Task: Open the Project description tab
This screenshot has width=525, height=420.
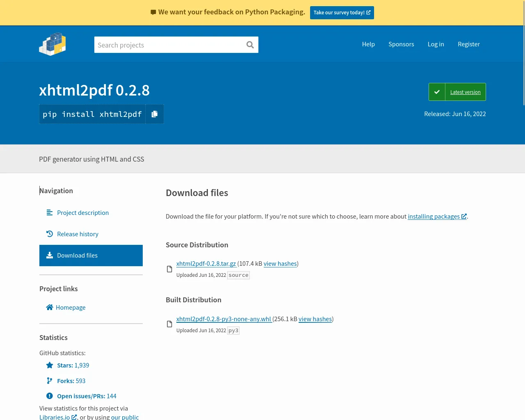Action: pos(83,212)
